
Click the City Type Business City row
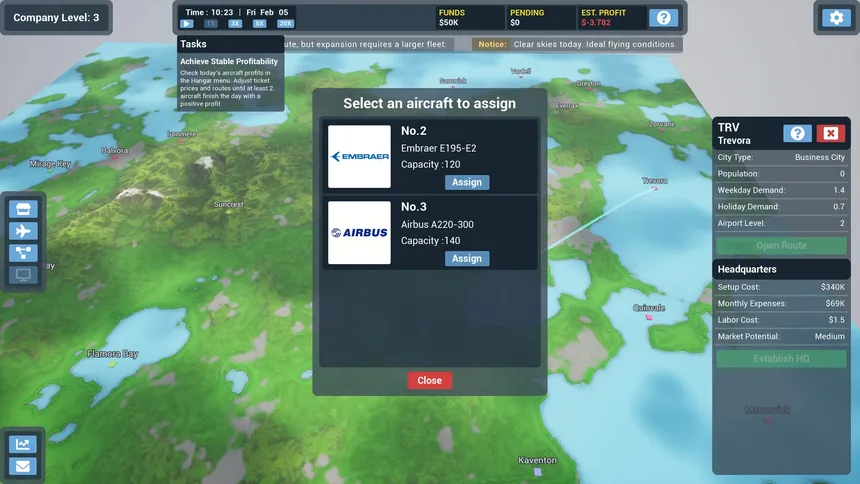[781, 157]
